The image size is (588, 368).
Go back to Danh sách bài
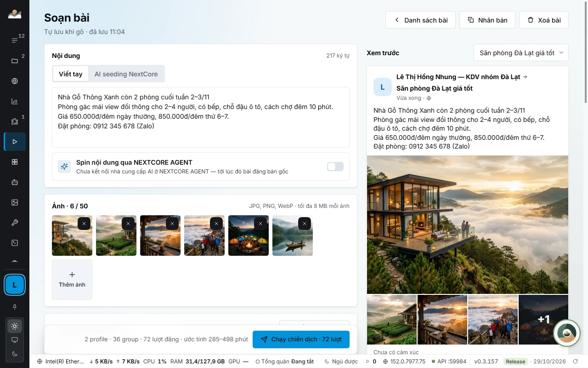click(420, 20)
